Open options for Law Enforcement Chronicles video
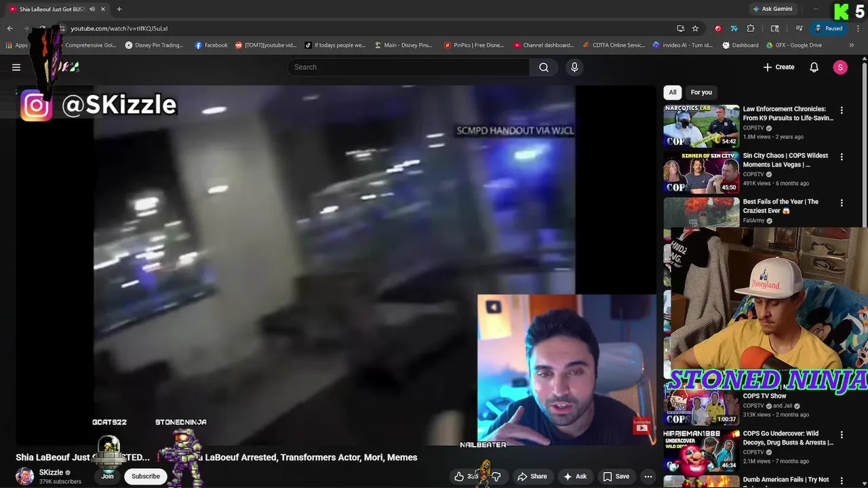This screenshot has width=868, height=488. pos(842,110)
